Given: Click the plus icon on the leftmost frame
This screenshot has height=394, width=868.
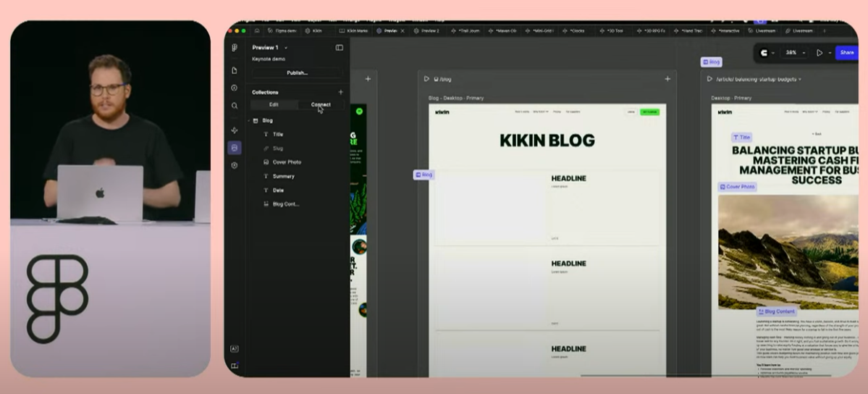Looking at the screenshot, I should (x=368, y=79).
